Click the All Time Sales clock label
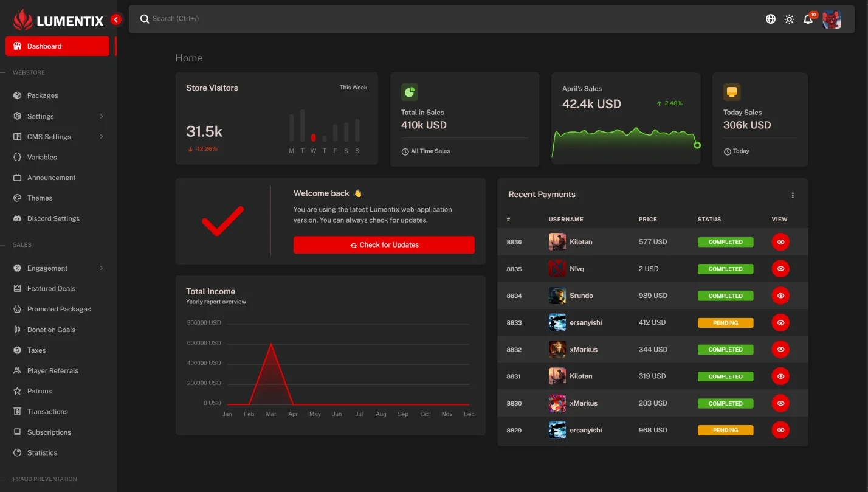This screenshot has height=492, width=868. pyautogui.click(x=425, y=151)
